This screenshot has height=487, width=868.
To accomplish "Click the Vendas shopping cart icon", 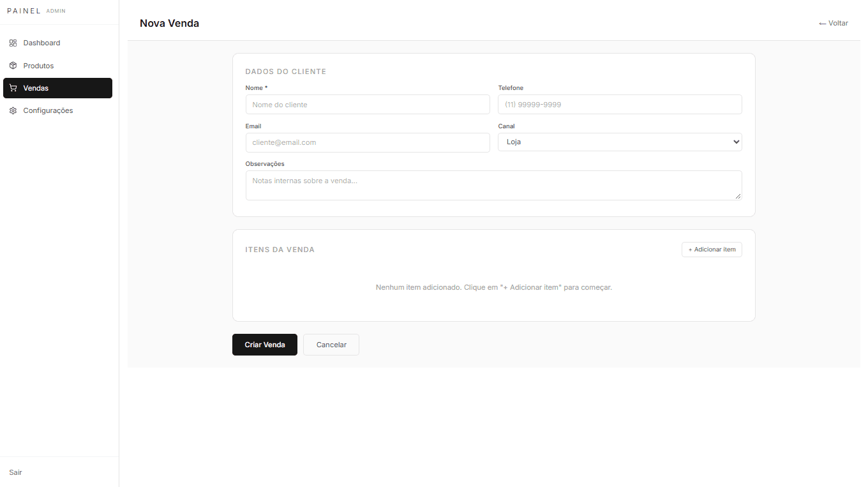I will tap(13, 88).
